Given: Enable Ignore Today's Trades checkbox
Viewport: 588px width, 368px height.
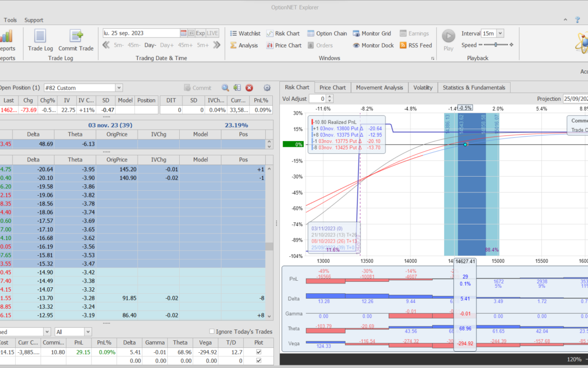Looking at the screenshot, I should click(212, 331).
